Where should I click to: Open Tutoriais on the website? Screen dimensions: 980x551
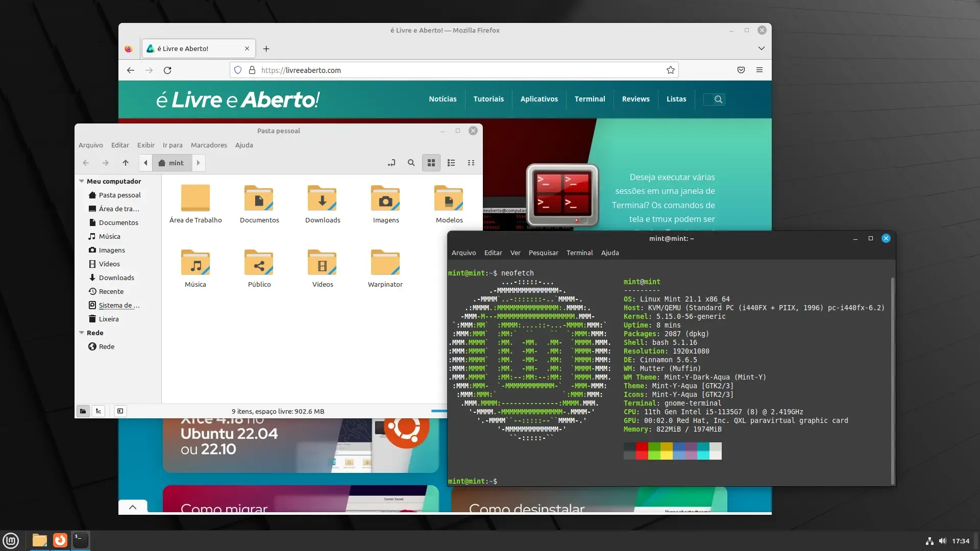pos(488,99)
